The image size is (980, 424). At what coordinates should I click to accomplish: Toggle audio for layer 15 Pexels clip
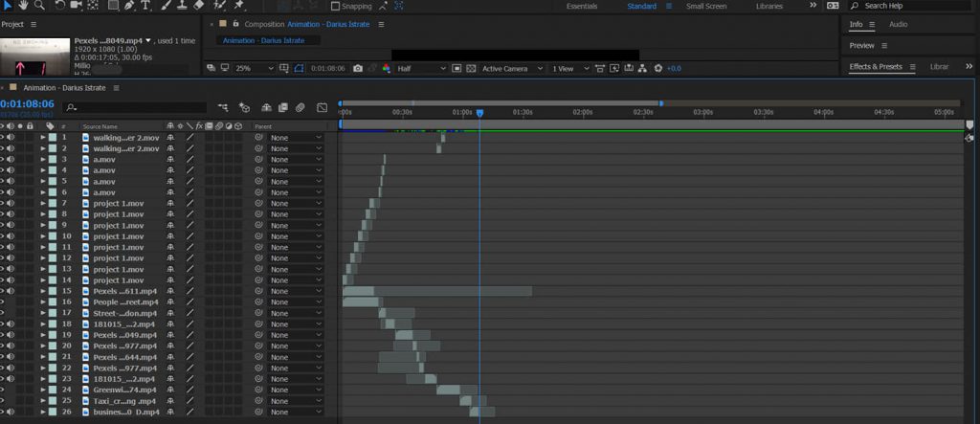10,291
